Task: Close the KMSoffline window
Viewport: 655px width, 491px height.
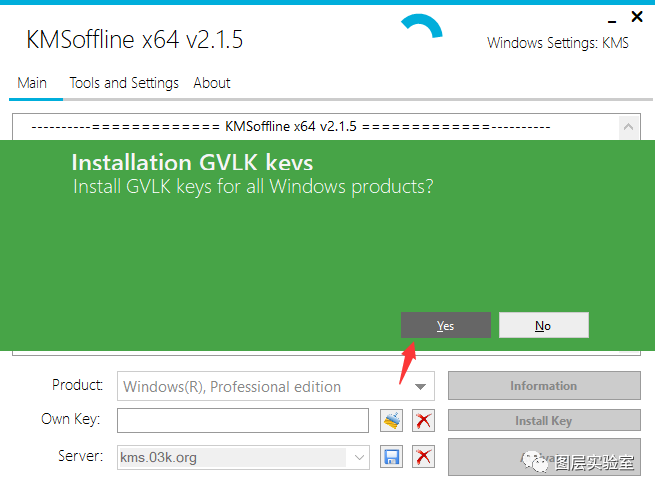Action: coord(637,17)
